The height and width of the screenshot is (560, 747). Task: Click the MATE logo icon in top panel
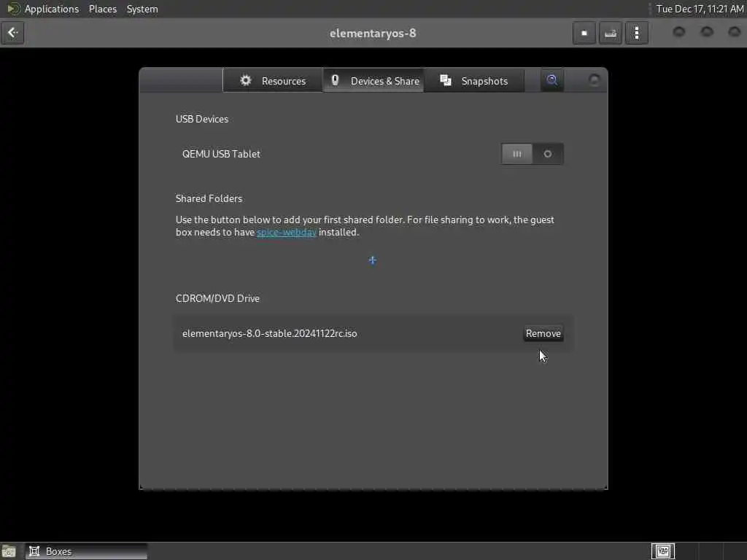13,9
